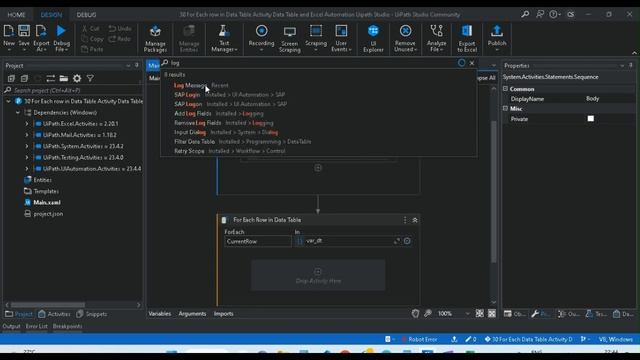Click Project panel horizontal scrollbar
640x360 pixels.
[x=48, y=305]
